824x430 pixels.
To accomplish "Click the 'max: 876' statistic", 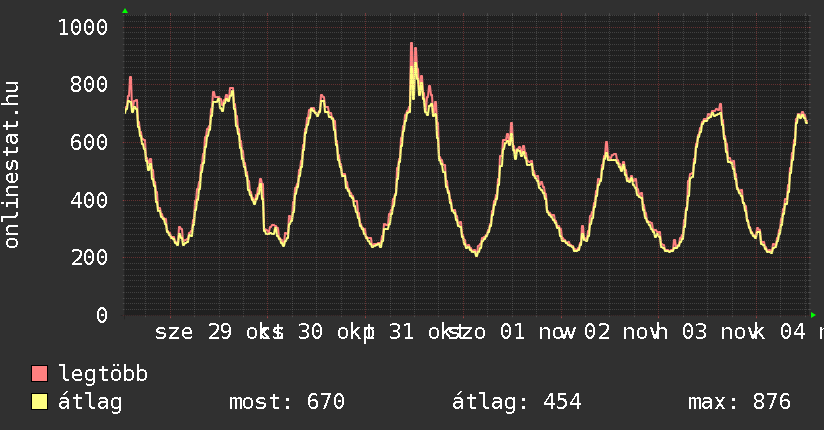I will [739, 402].
